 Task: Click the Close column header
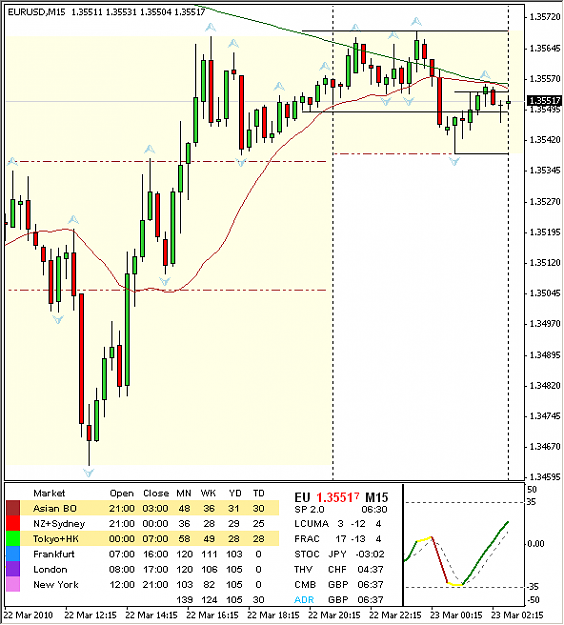click(156, 493)
